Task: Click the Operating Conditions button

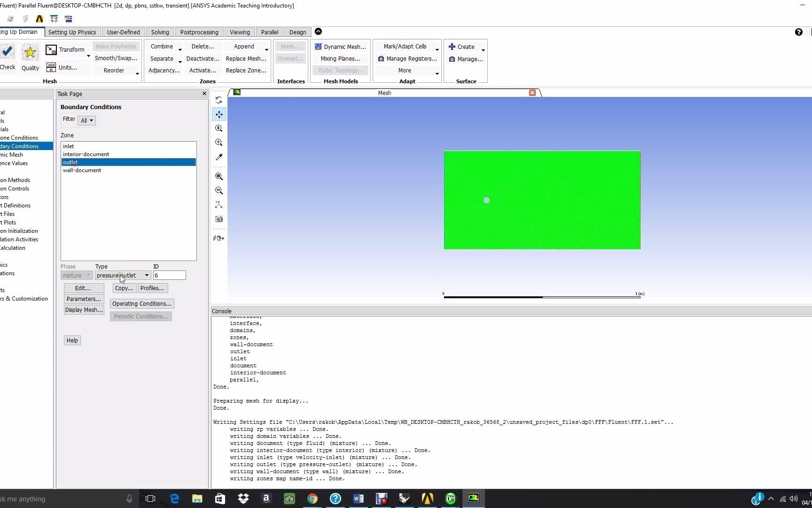Action: coord(141,303)
